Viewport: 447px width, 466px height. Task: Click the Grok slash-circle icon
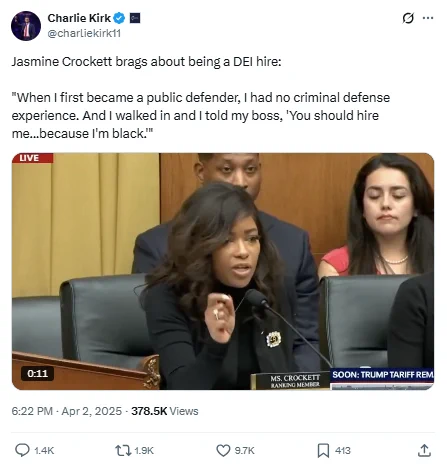[x=408, y=18]
